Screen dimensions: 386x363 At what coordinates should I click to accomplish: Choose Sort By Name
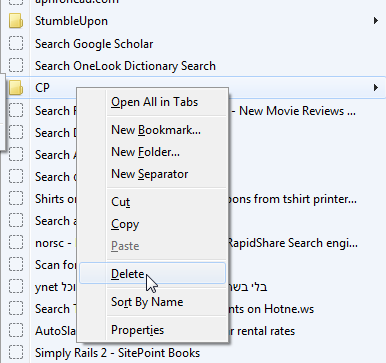coord(147,302)
